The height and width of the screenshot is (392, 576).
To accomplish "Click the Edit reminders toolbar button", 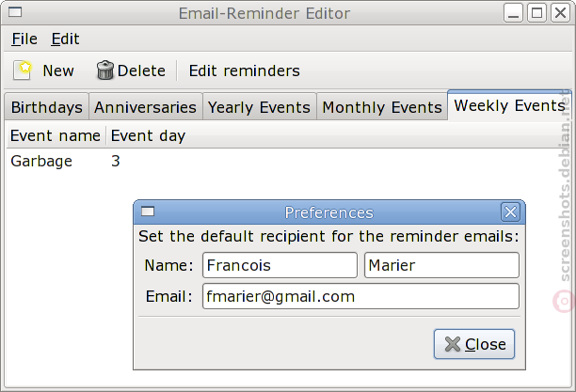I will [245, 71].
